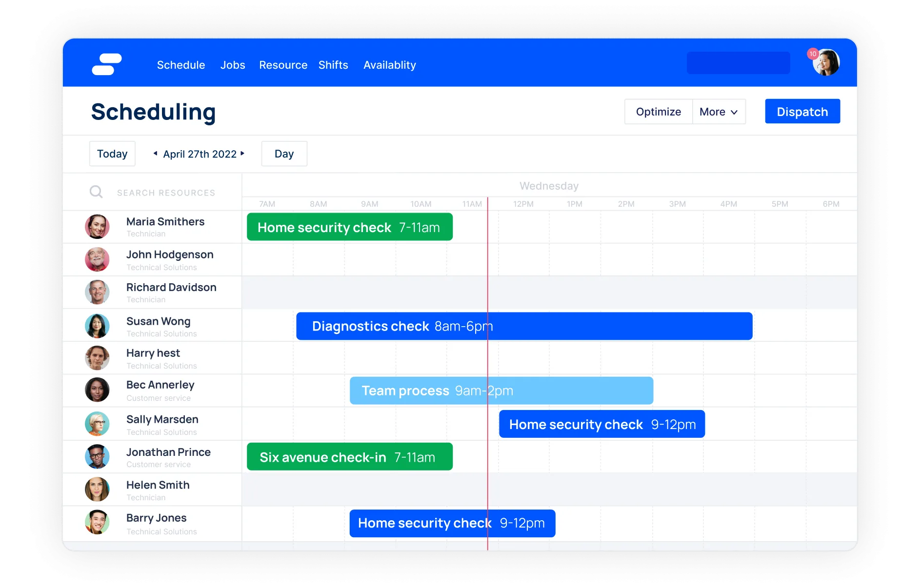Click Susan Wong's profile avatar
Image resolution: width=920 pixels, height=588 pixels.
point(98,325)
